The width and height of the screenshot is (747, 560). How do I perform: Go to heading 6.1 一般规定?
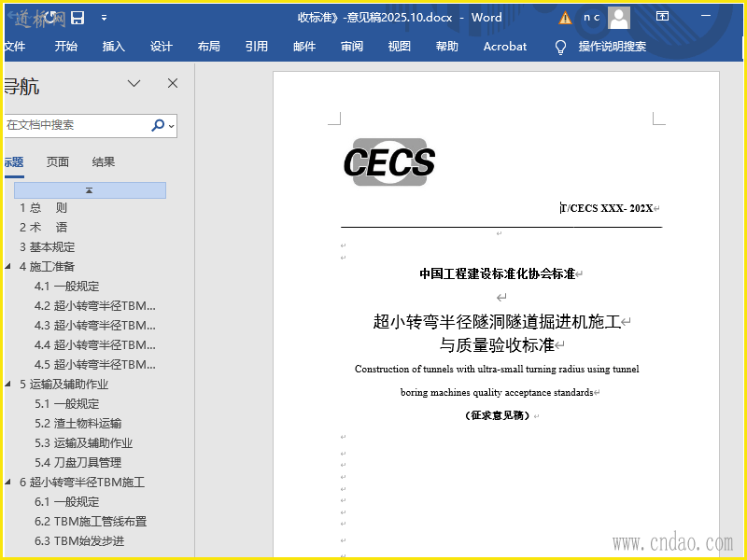tap(66, 502)
